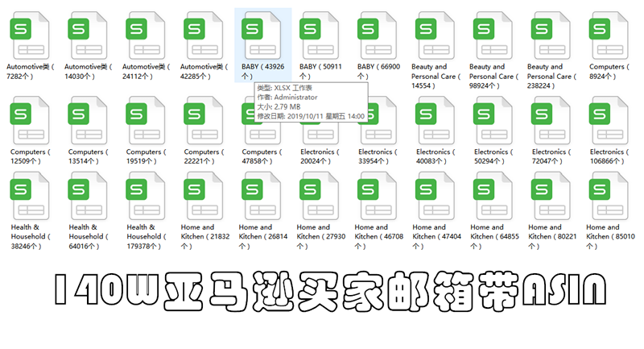Click the "Home and Kitchen (64855个)" label
Viewport: 644px width, 349px height.
[x=494, y=237]
